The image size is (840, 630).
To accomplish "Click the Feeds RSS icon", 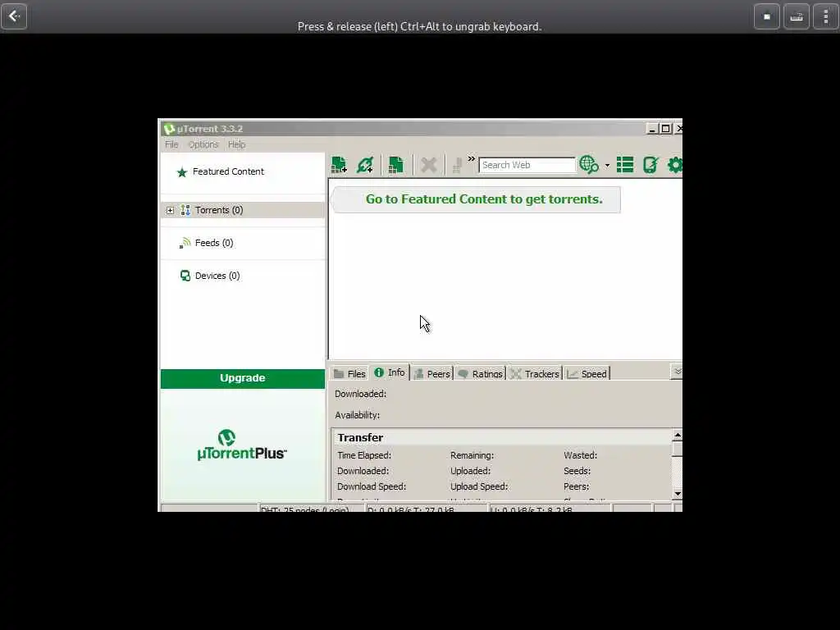I will 185,243.
